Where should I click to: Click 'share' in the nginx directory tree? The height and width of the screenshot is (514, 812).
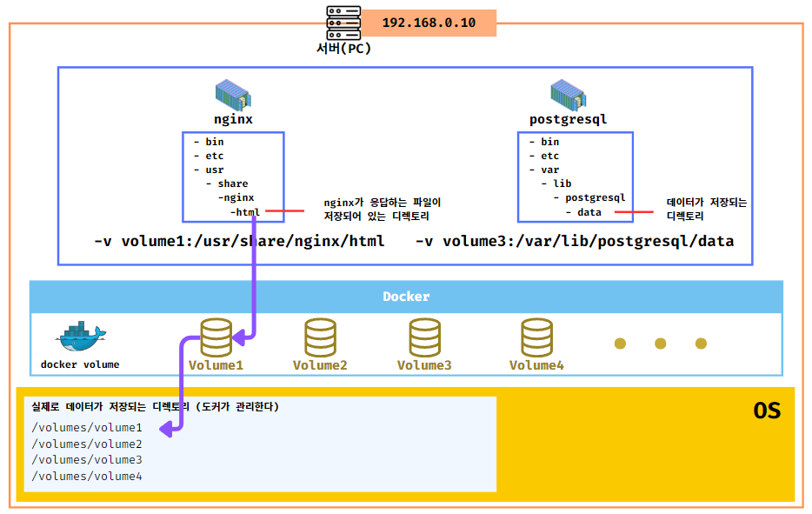point(232,184)
